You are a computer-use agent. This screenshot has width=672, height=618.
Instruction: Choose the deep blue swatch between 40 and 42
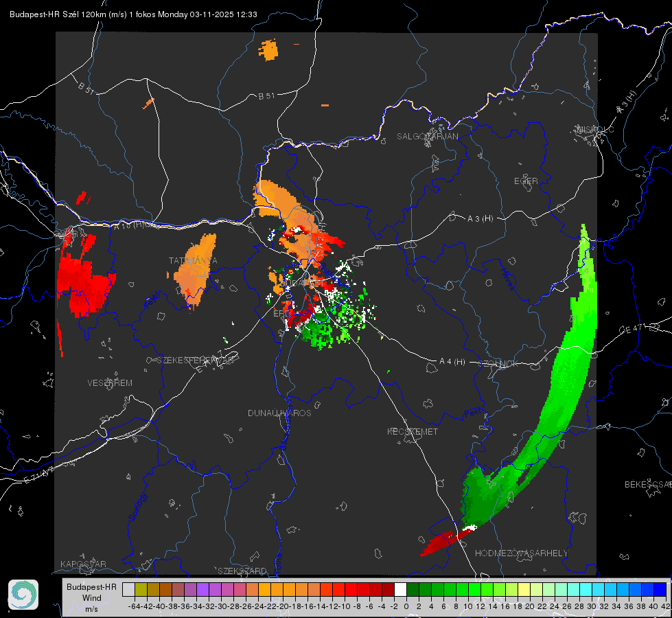[x=660, y=589]
